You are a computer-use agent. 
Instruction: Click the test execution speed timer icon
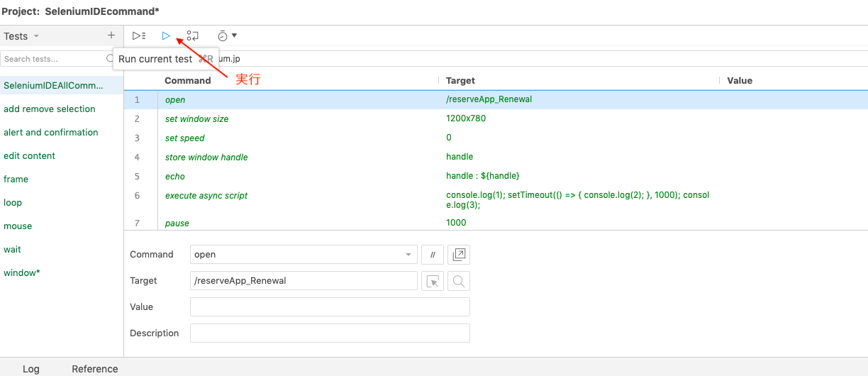coord(223,35)
